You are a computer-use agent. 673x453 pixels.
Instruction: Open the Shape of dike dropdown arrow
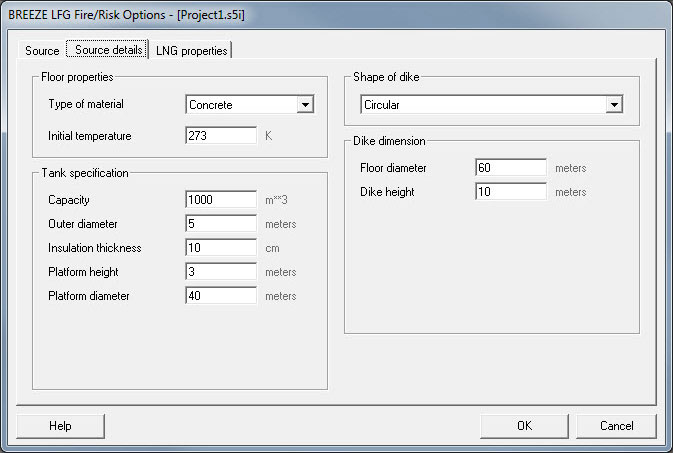point(614,104)
